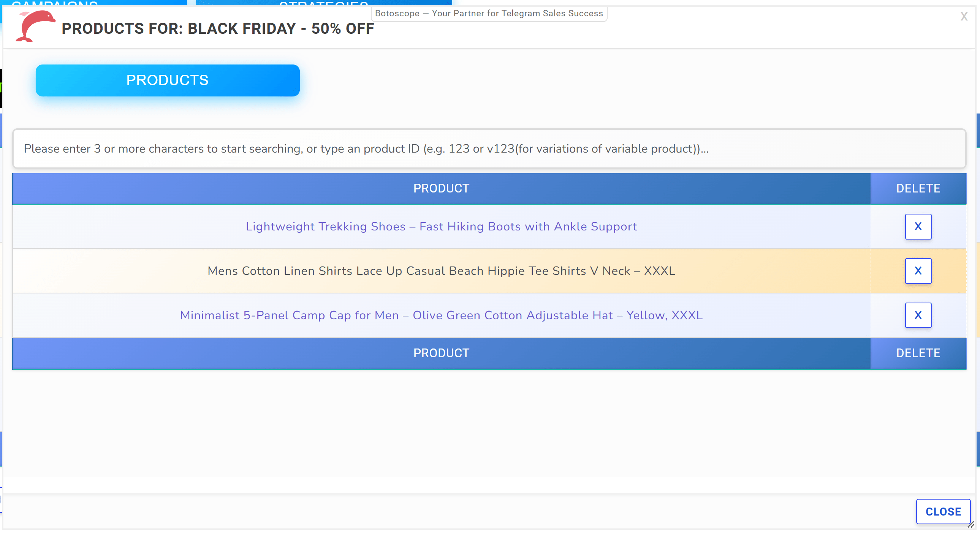Switch to the STRATEGIES tab behind modal
980x533 pixels.
click(323, 3)
